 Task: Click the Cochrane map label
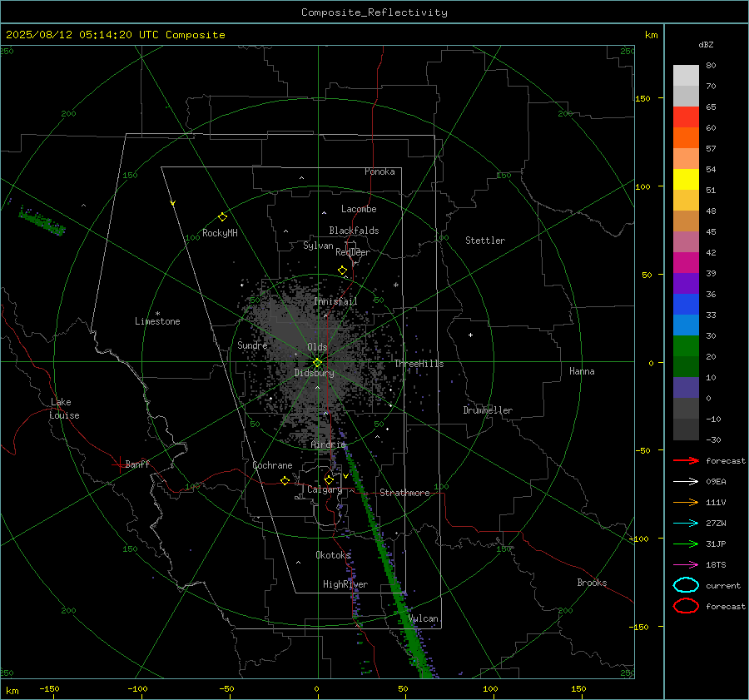tap(272, 465)
